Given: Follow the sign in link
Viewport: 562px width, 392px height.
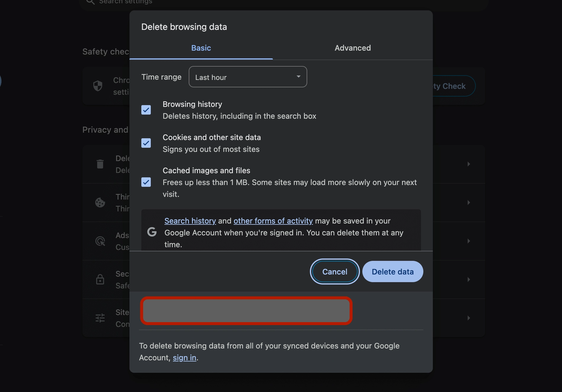Looking at the screenshot, I should pyautogui.click(x=185, y=358).
